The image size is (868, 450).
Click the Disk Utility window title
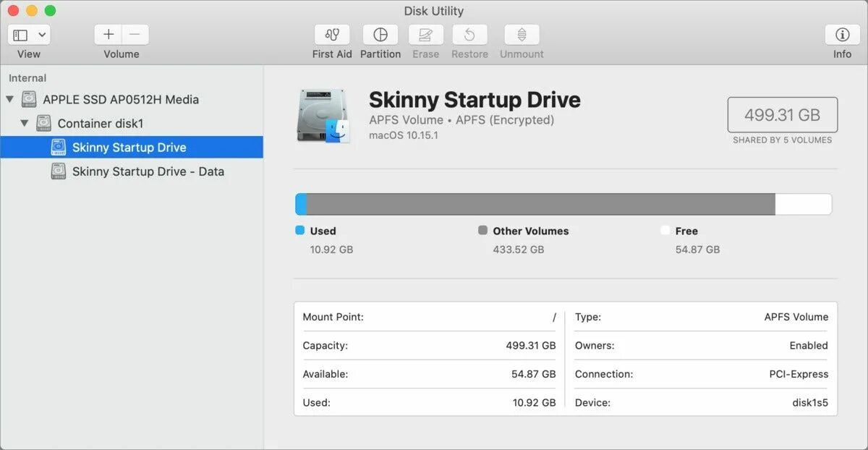[434, 11]
